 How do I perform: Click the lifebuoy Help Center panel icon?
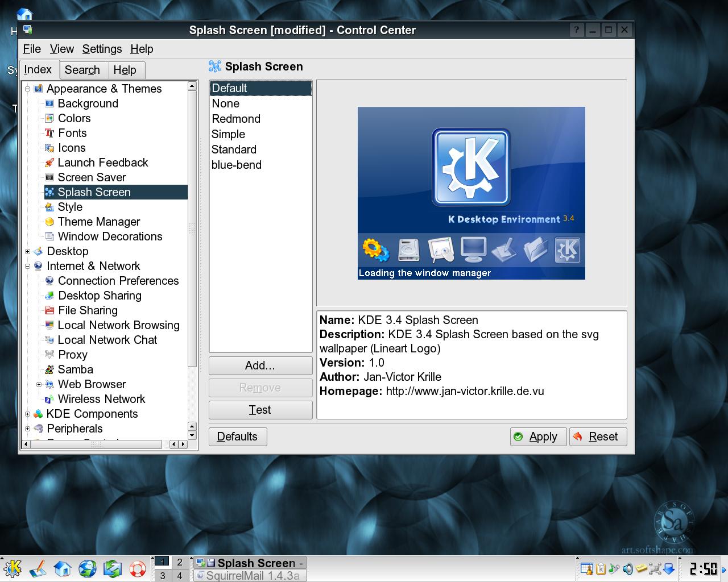click(137, 568)
